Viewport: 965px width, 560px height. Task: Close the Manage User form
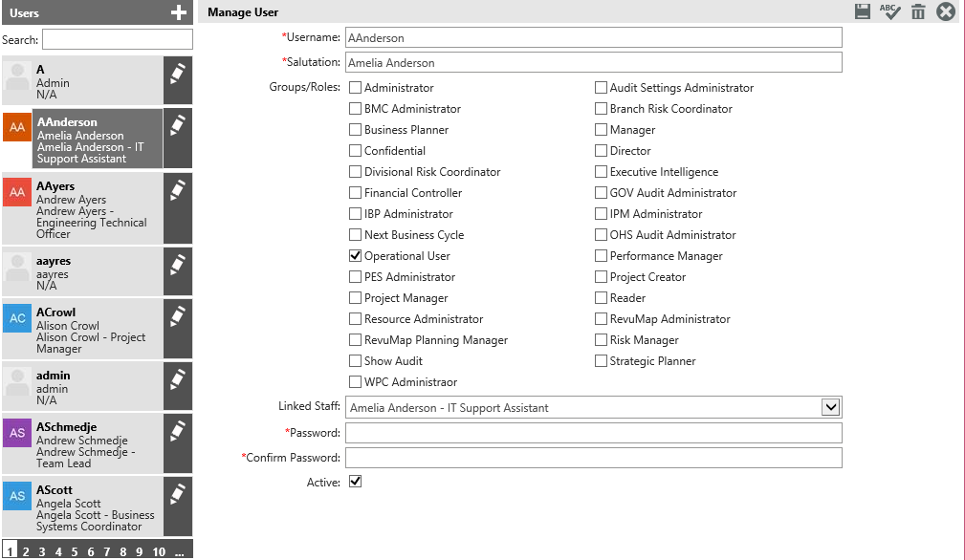(x=945, y=11)
